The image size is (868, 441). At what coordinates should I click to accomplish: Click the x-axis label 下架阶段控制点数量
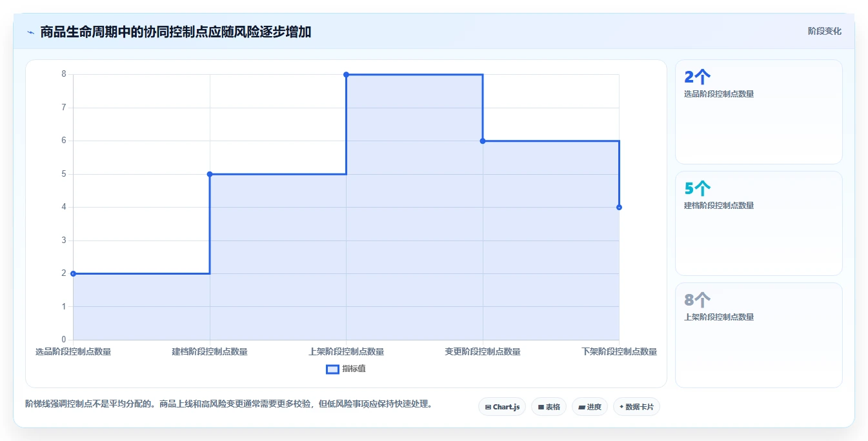tap(619, 351)
